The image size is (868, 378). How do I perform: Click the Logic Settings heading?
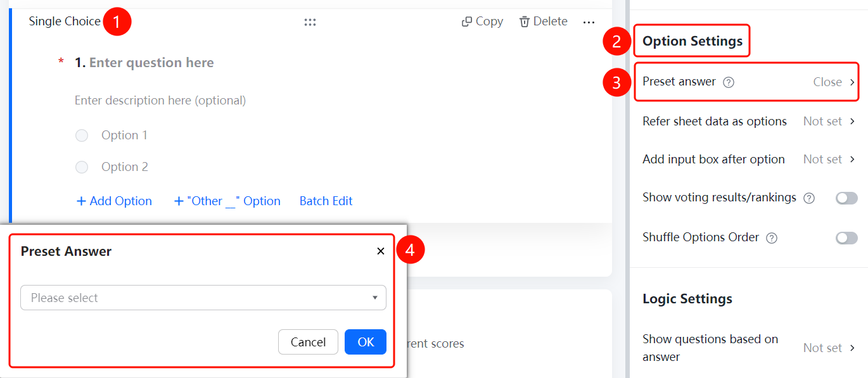tap(687, 299)
